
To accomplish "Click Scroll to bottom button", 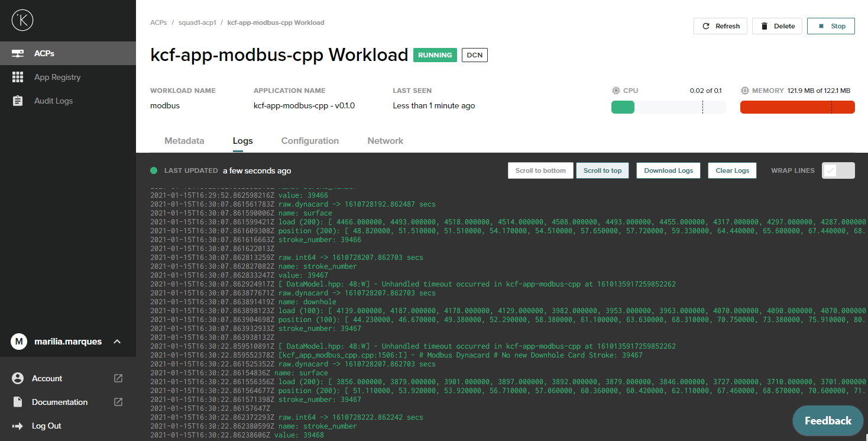I will (x=540, y=170).
